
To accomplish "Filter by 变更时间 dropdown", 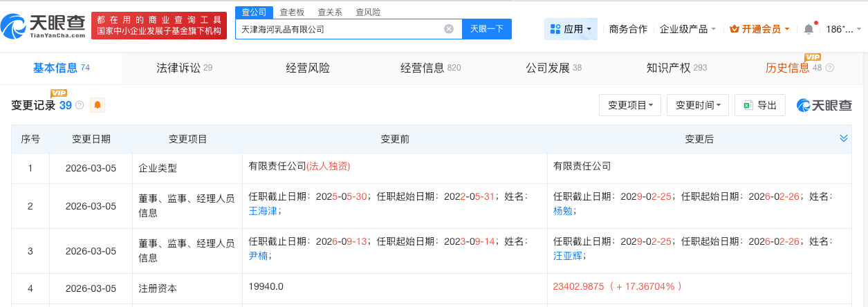I will point(698,105).
